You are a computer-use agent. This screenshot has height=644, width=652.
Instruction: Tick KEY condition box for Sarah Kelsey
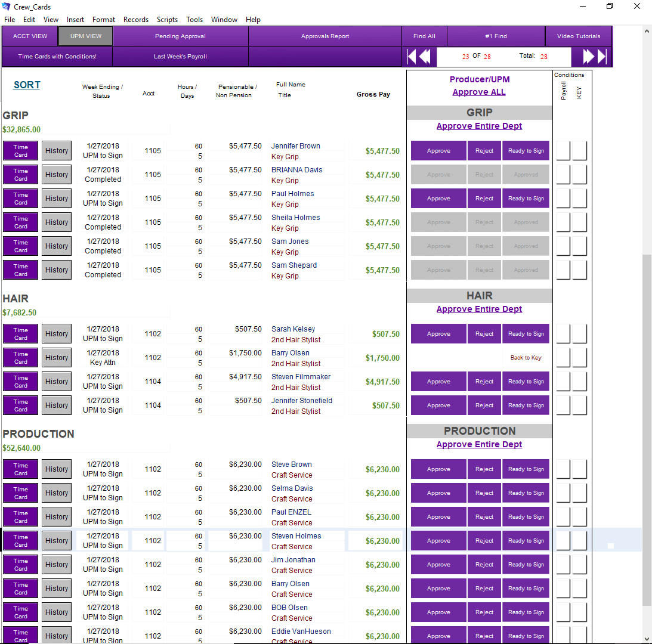pos(579,334)
